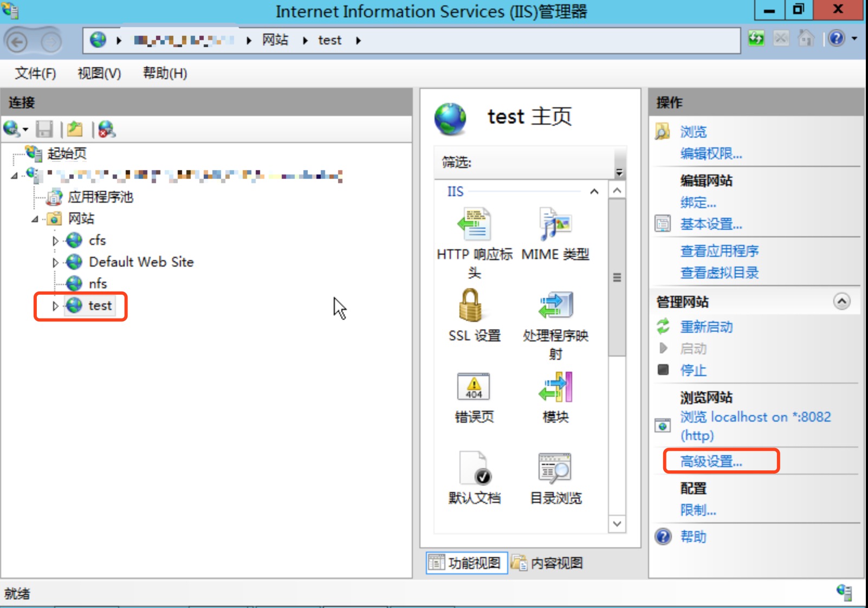Viewport: 868px width, 608px height.
Task: Click the 查看应用程序 link
Action: 720,251
